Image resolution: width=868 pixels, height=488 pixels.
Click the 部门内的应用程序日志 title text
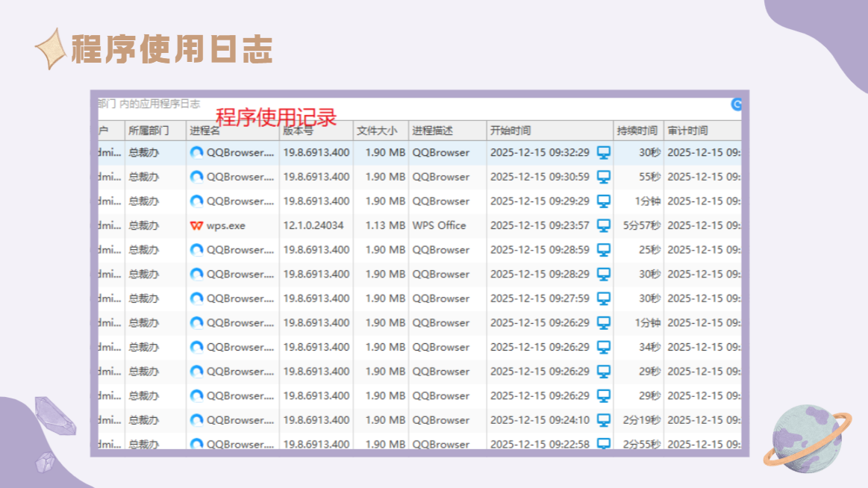click(149, 104)
